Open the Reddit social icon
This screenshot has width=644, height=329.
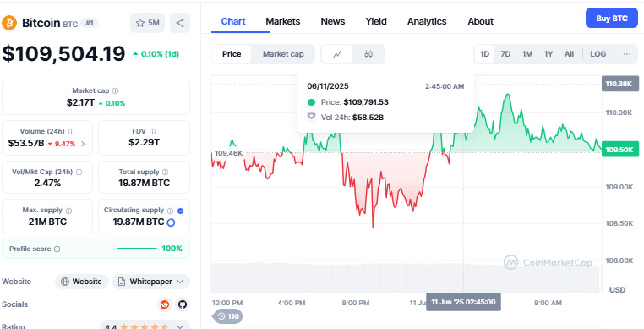(165, 304)
